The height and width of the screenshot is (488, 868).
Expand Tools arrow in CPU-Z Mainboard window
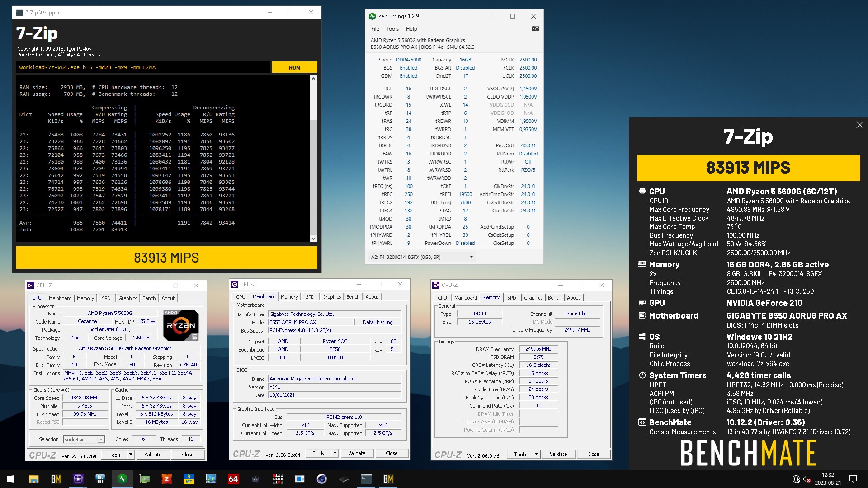335,453
